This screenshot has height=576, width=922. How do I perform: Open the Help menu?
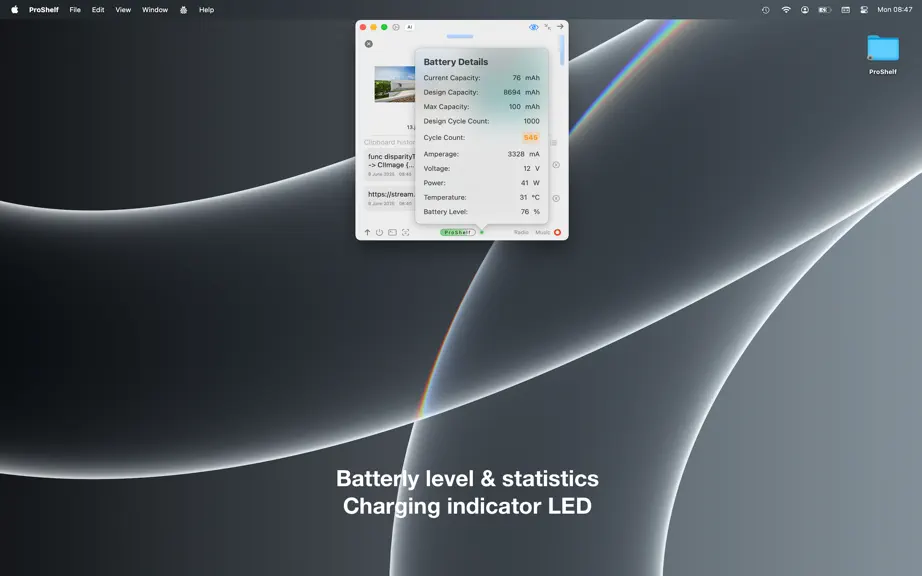(x=206, y=9)
